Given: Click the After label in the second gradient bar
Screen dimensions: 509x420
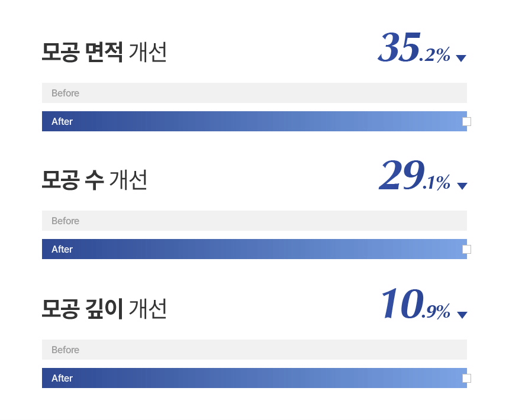Looking at the screenshot, I should 62,250.
